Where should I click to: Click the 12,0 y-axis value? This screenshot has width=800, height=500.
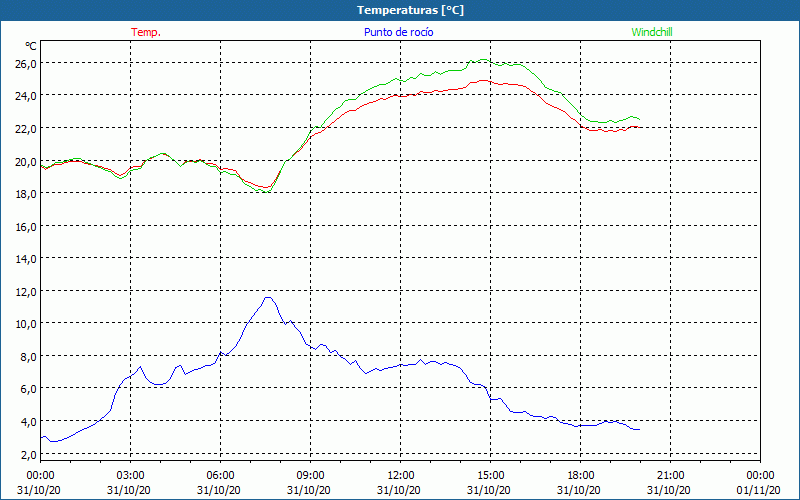[x=25, y=291]
